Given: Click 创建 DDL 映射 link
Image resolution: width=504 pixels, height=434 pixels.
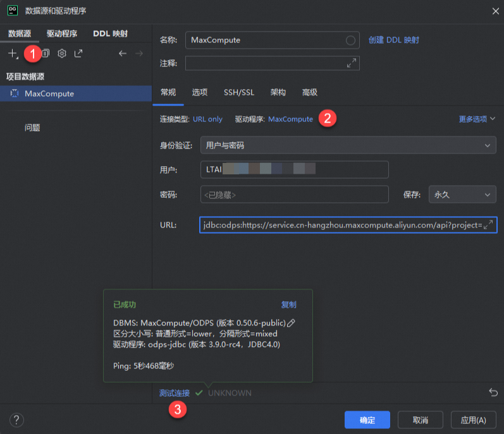Looking at the screenshot, I should click(394, 40).
